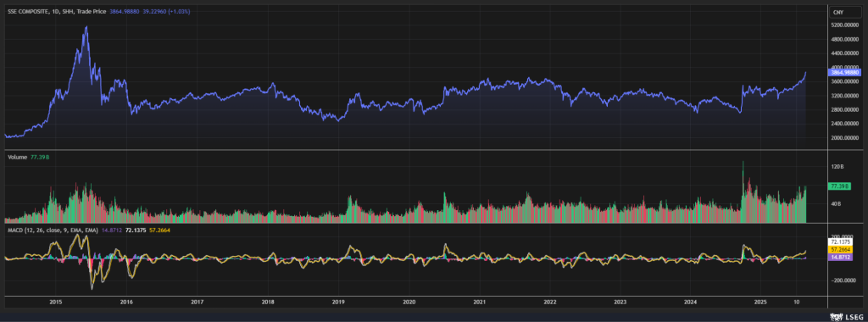This screenshot has width=868, height=322.
Task: Click the 5200.00000 price axis label
Action: tap(845, 25)
